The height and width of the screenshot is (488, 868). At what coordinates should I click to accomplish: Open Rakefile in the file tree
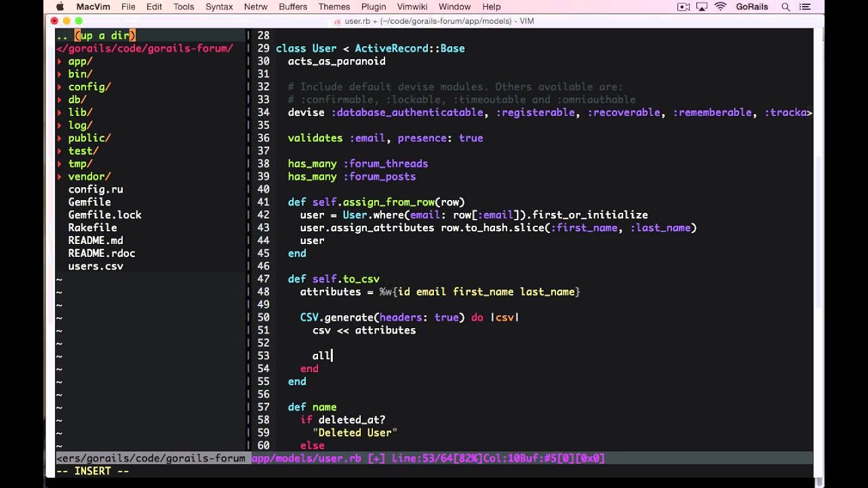click(92, 228)
